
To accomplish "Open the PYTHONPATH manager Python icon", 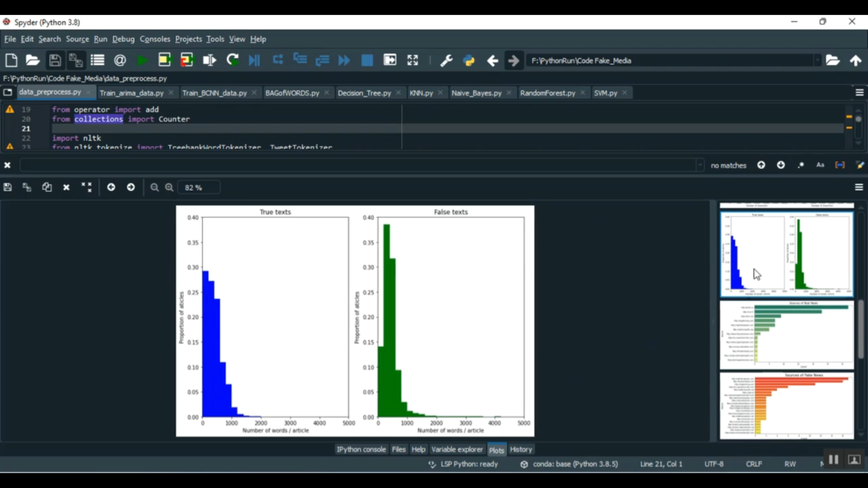I will click(x=469, y=60).
